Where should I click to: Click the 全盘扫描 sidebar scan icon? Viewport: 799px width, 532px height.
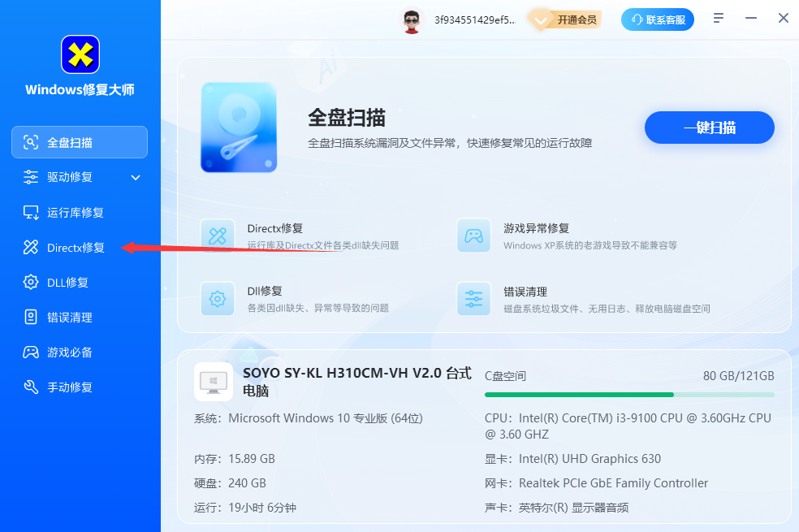click(31, 142)
